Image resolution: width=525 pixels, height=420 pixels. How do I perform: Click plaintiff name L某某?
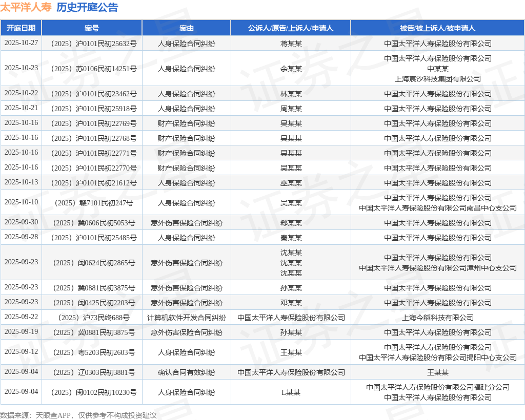pyautogui.click(x=291, y=392)
